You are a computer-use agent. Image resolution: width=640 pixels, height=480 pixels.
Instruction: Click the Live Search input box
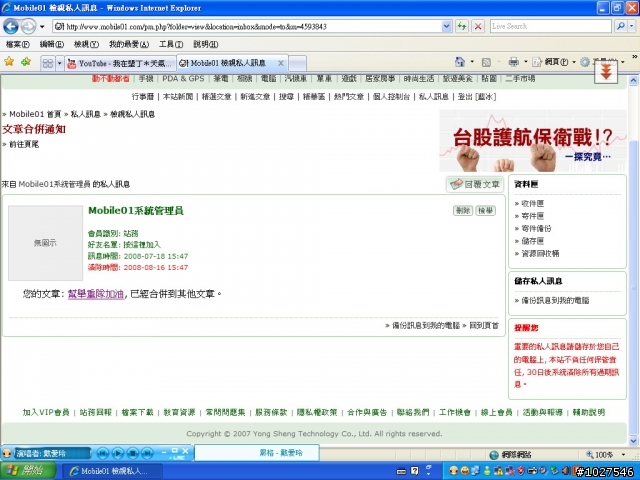tap(551, 27)
